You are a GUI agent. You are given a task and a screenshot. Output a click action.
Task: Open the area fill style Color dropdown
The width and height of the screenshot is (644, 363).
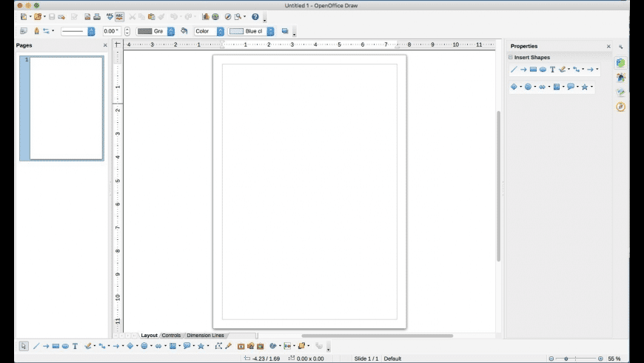tap(209, 31)
